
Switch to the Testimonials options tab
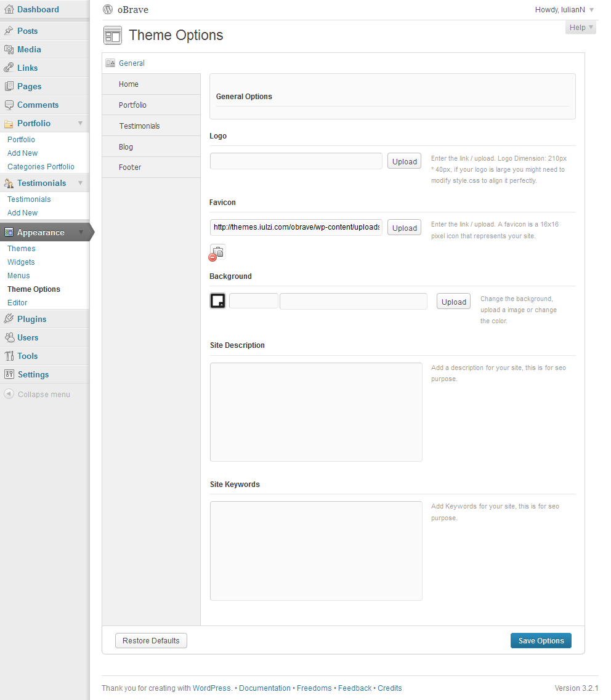(x=139, y=126)
